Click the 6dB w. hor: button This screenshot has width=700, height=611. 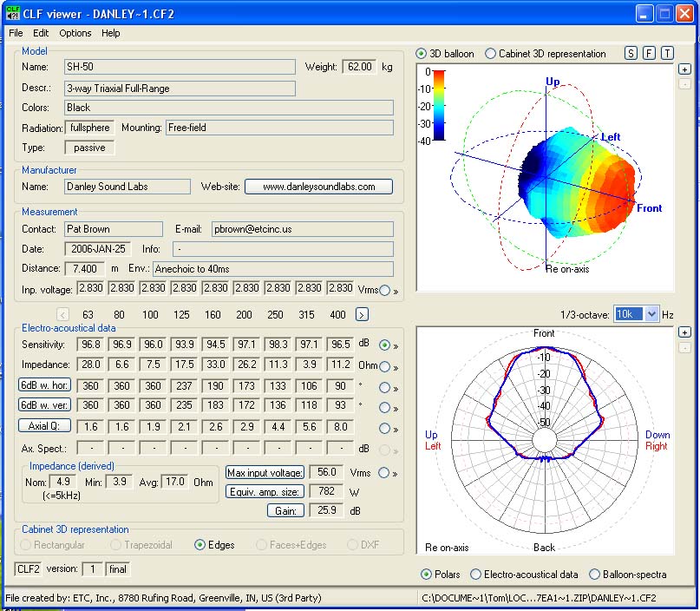[44, 385]
